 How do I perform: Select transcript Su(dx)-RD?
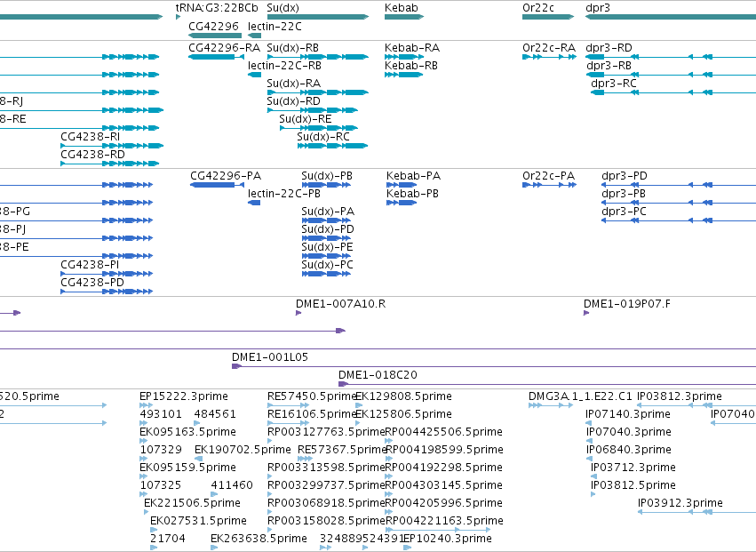(x=313, y=110)
